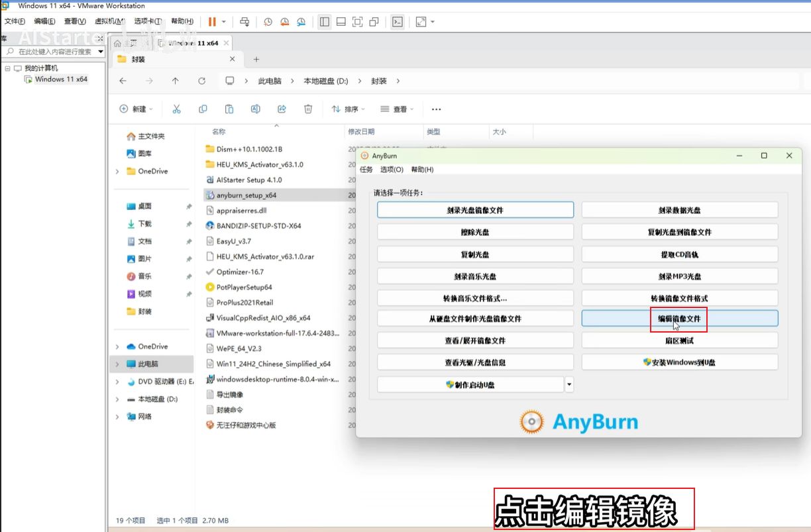Select the Win11_24H2_Chinese_Simplified_x64 file
Image resolution: width=811 pixels, height=532 pixels.
(273, 364)
